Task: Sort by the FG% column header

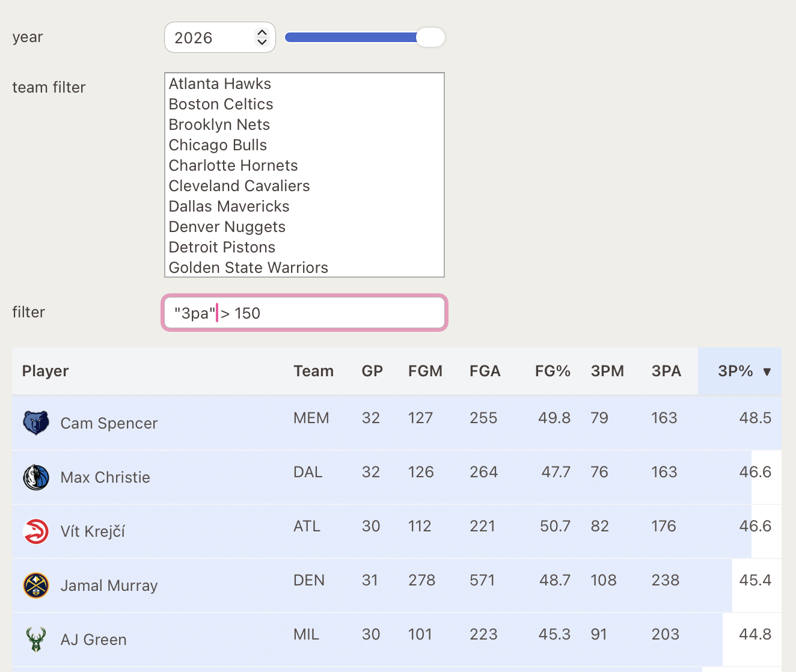Action: coord(552,371)
